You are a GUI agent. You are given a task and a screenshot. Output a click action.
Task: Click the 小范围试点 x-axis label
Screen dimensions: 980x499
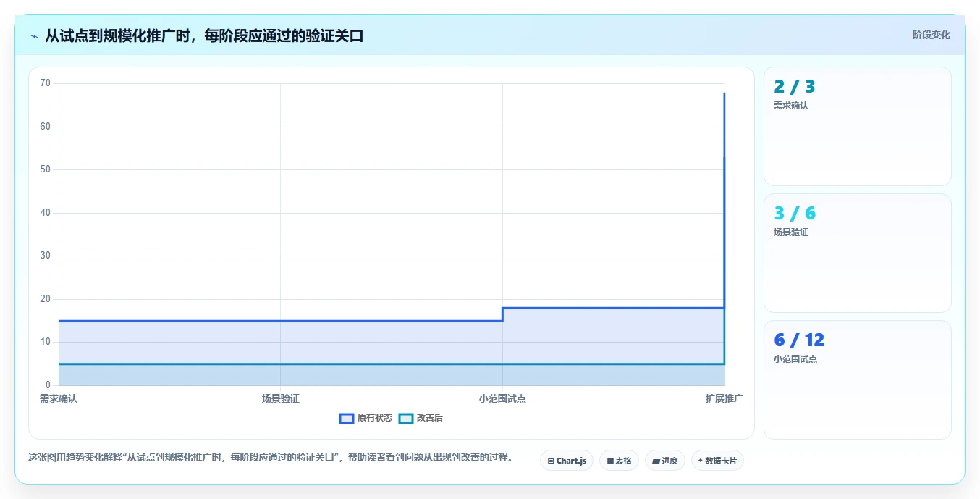point(502,398)
